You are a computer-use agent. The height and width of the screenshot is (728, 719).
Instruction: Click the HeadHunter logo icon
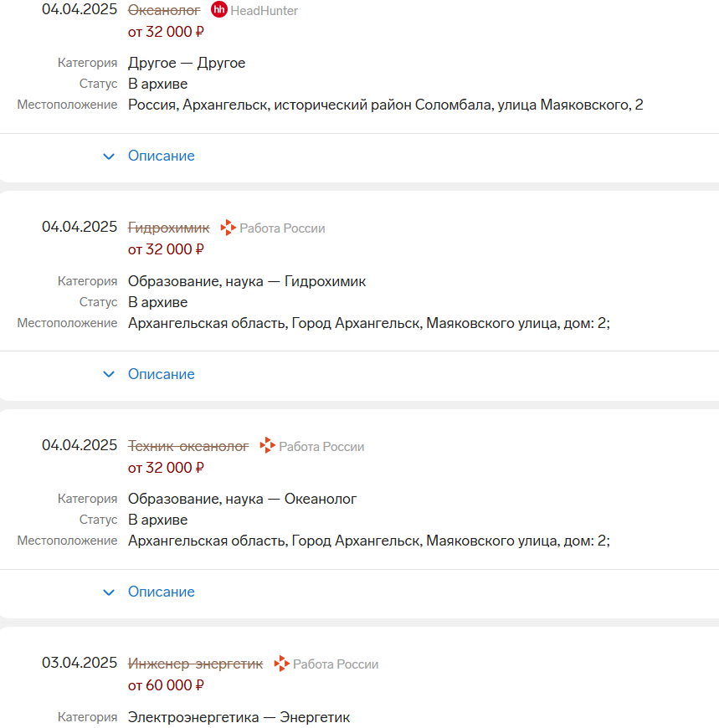(218, 9)
